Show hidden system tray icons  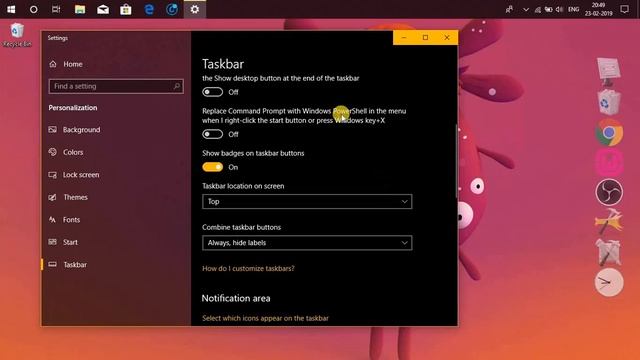(x=526, y=9)
